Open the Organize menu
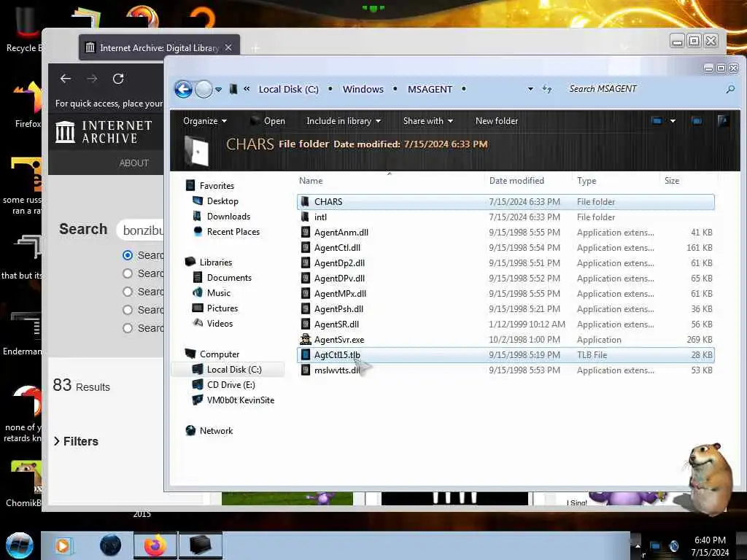747x560 pixels. pos(205,121)
